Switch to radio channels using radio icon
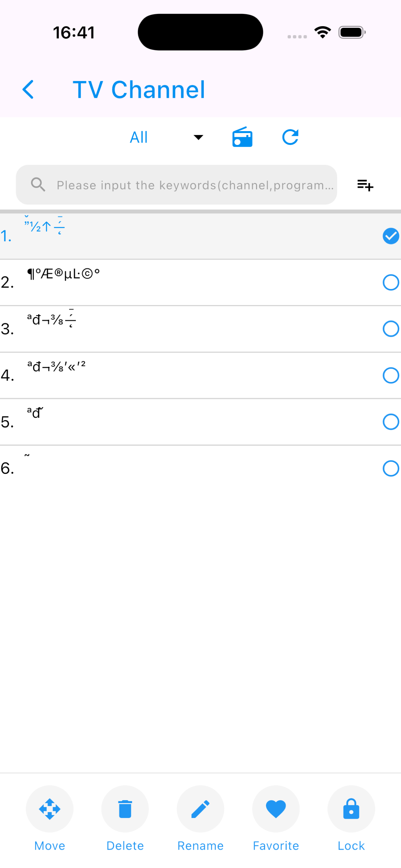The height and width of the screenshot is (868, 401). click(242, 137)
